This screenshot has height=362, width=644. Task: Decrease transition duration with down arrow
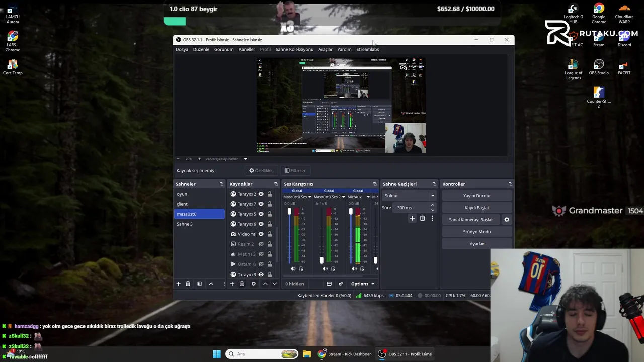click(x=432, y=210)
